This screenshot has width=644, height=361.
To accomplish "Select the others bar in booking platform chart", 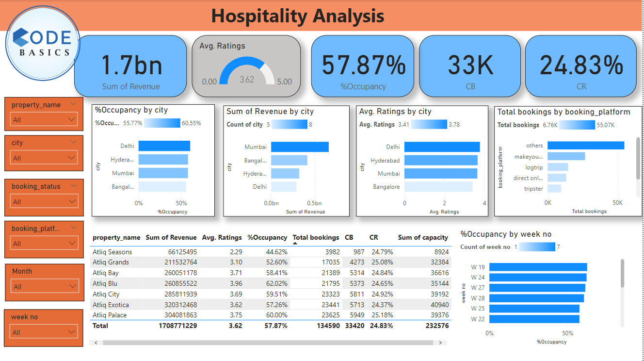I will click(x=585, y=146).
